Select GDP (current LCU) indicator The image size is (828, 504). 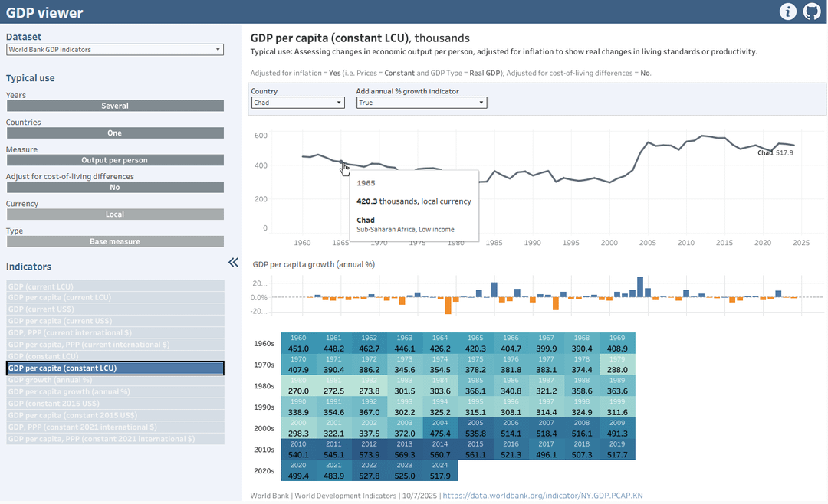[x=115, y=286]
